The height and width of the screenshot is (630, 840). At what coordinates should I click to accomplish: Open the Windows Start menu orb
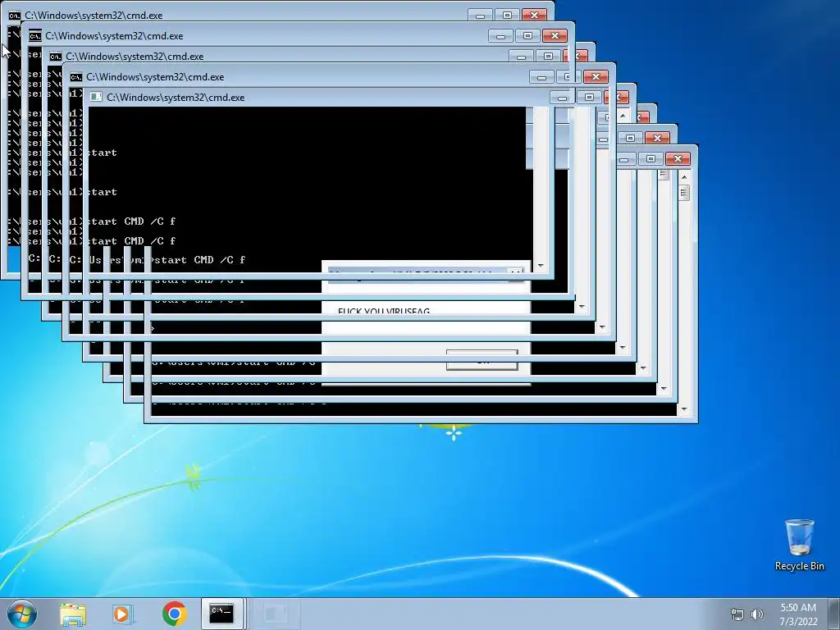(22, 614)
